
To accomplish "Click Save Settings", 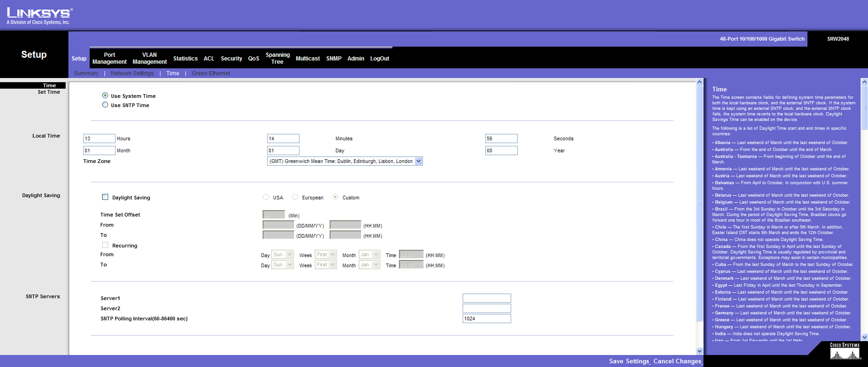I will [x=629, y=361].
